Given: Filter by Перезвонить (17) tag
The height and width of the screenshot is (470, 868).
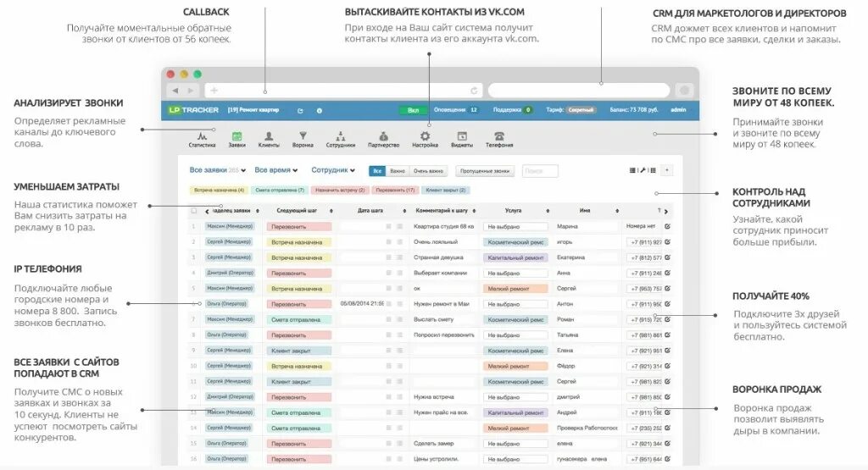Looking at the screenshot, I should 395,191.
